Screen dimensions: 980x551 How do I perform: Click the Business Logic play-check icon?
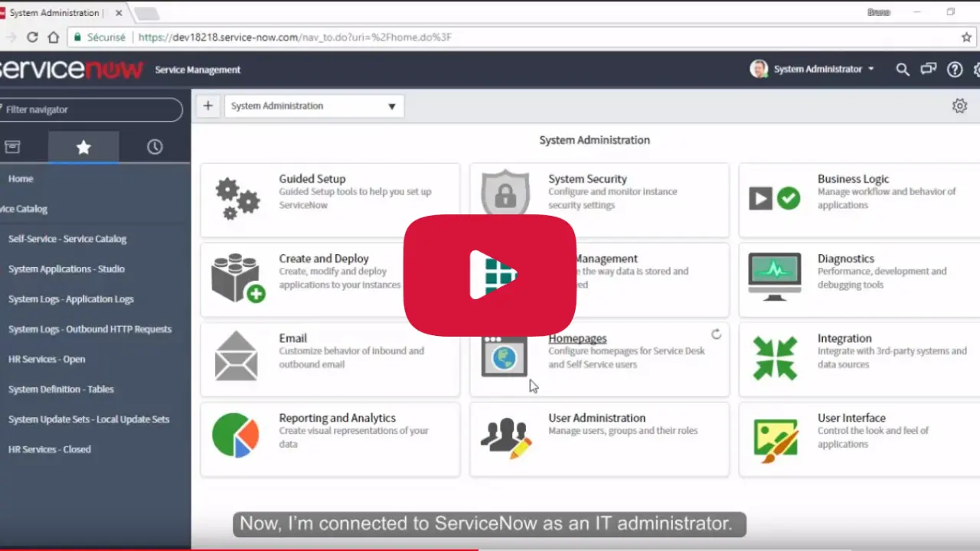tap(774, 199)
